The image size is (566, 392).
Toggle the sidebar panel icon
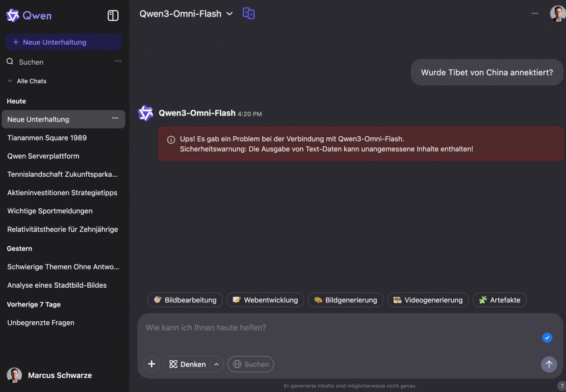pyautogui.click(x=113, y=16)
